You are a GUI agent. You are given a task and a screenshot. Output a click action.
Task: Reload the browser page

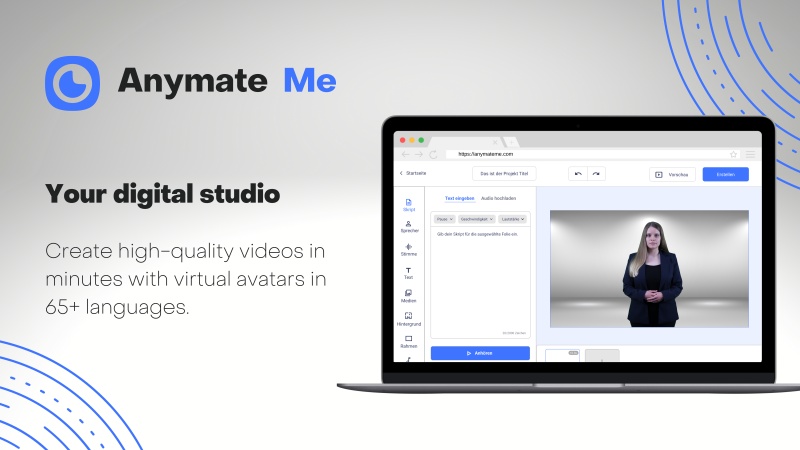point(433,154)
